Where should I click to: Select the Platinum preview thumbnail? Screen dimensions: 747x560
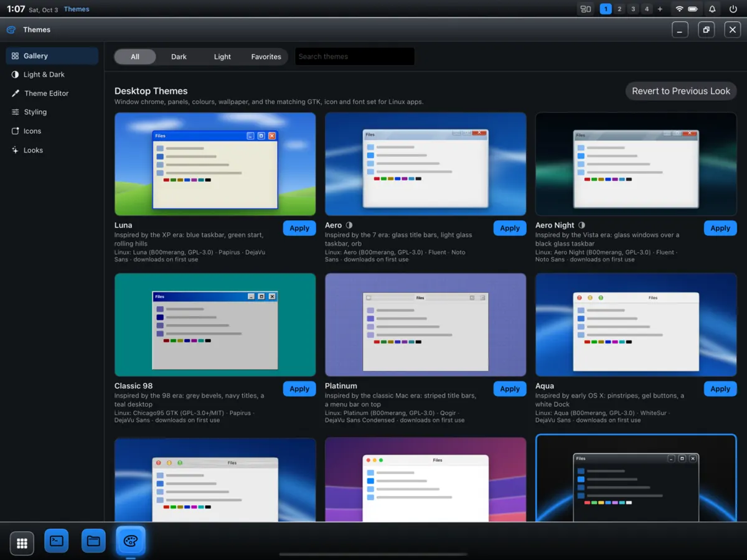point(426,325)
